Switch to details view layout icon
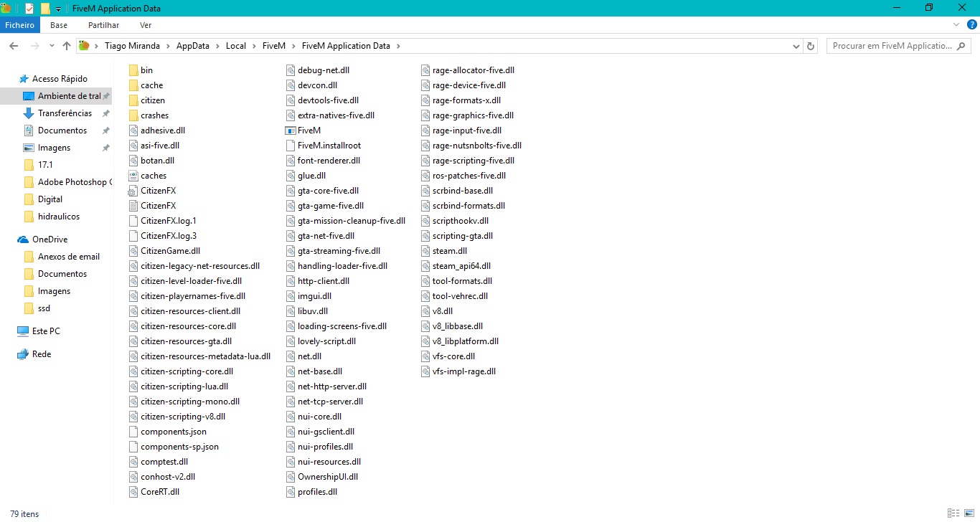980x522 pixels. pos(953,513)
